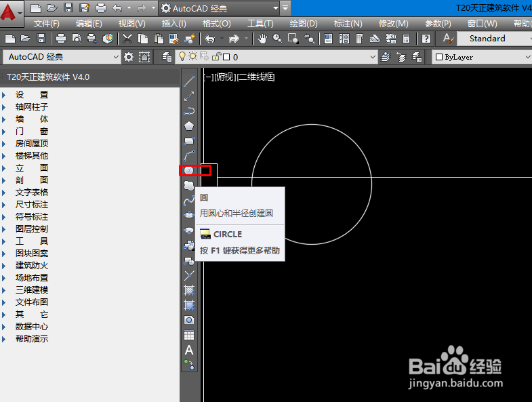Select the Rectangle tool
532x402 pixels.
(x=189, y=141)
